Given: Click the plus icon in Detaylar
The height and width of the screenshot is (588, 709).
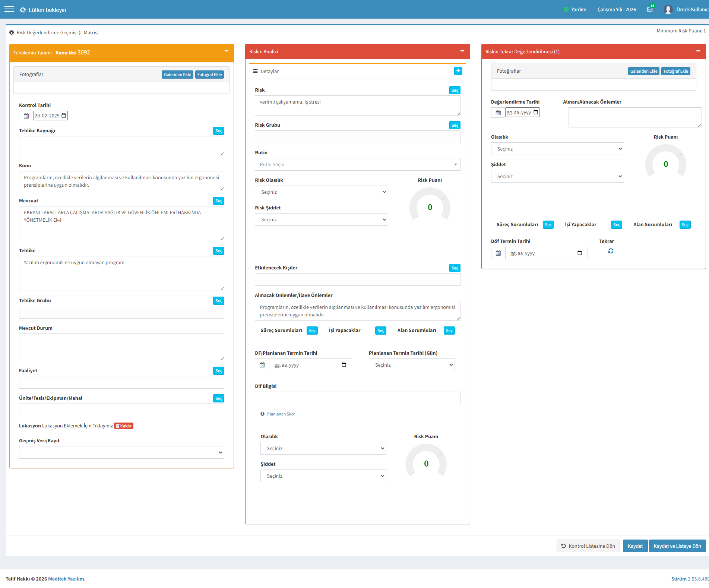Looking at the screenshot, I should pos(458,71).
